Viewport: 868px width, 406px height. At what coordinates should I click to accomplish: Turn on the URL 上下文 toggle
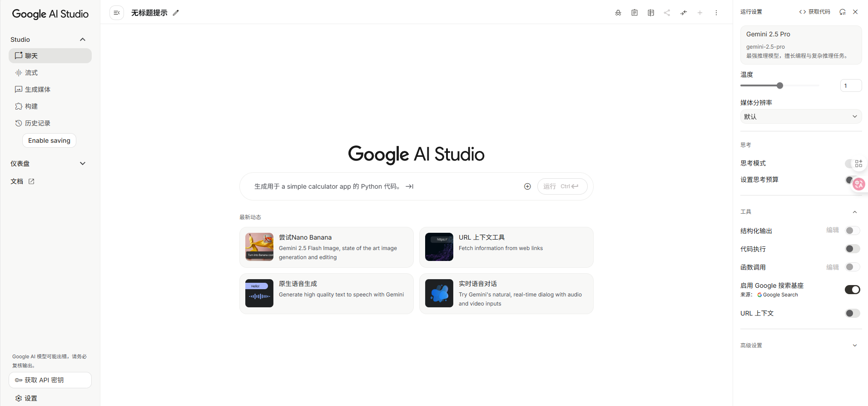852,313
